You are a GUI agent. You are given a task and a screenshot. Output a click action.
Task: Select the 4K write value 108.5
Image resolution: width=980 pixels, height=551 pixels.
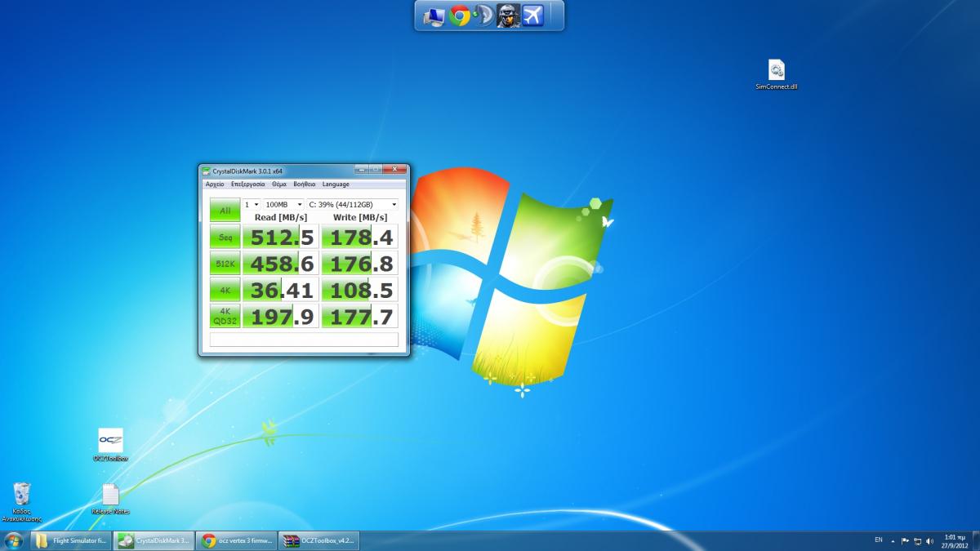tap(360, 290)
